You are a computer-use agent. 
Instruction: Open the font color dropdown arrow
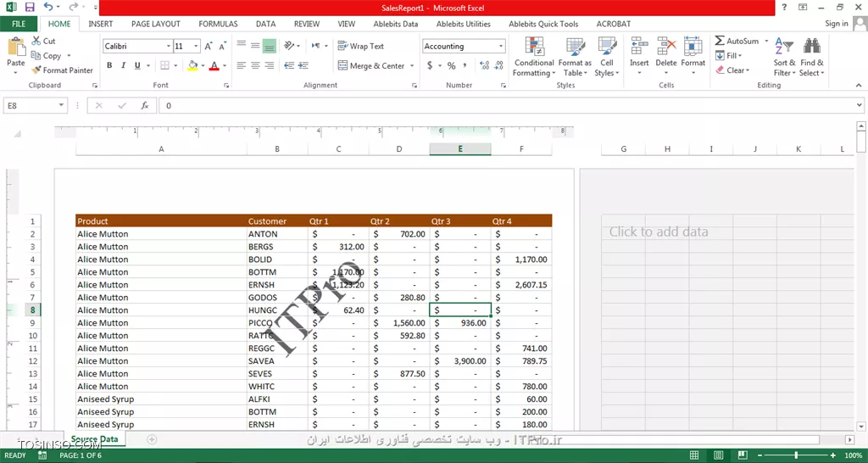[225, 65]
